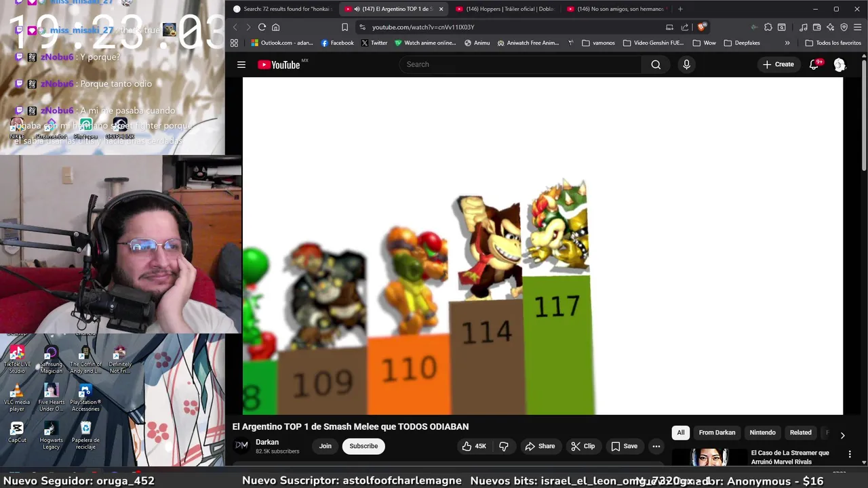Open VLC media player desktop shortcut
Viewport: 868px width, 488px height.
point(17,398)
